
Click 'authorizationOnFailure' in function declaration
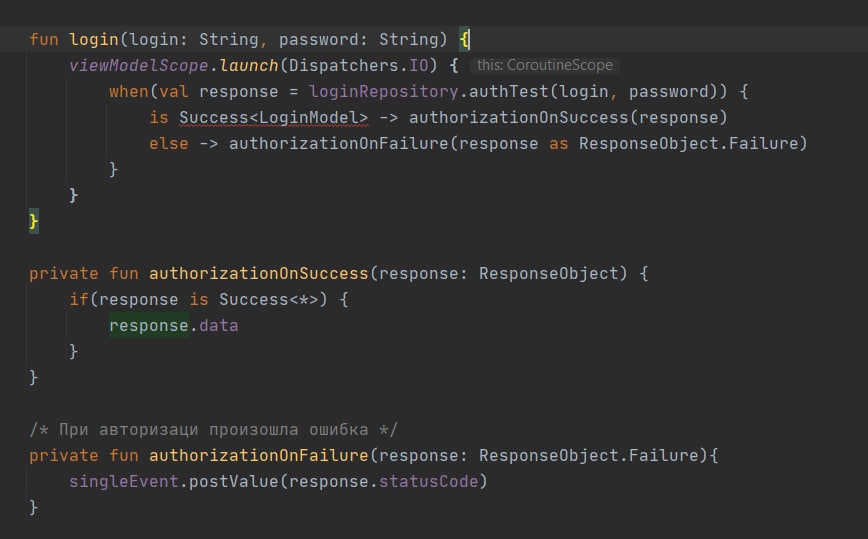[259, 455]
